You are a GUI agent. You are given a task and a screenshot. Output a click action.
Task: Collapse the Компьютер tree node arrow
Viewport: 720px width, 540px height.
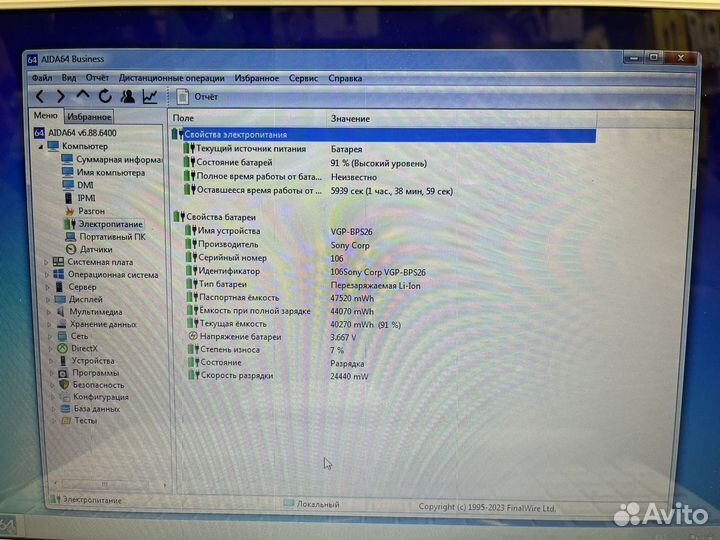click(41, 147)
